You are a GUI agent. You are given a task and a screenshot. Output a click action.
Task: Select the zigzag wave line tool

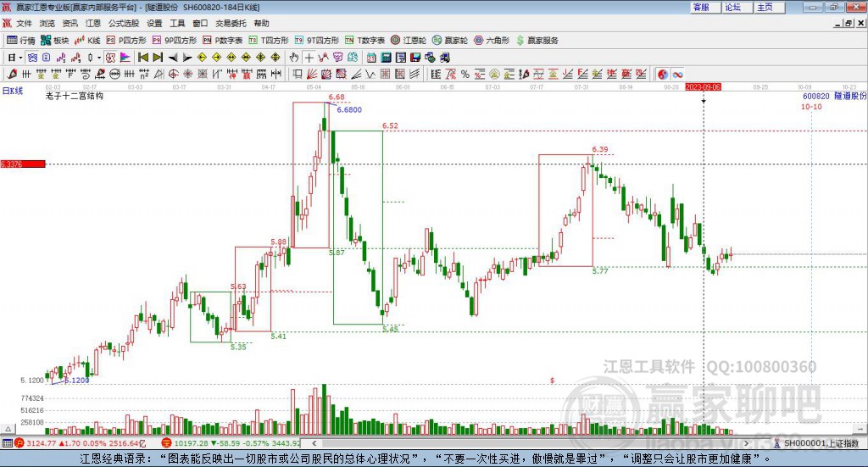tap(370, 74)
